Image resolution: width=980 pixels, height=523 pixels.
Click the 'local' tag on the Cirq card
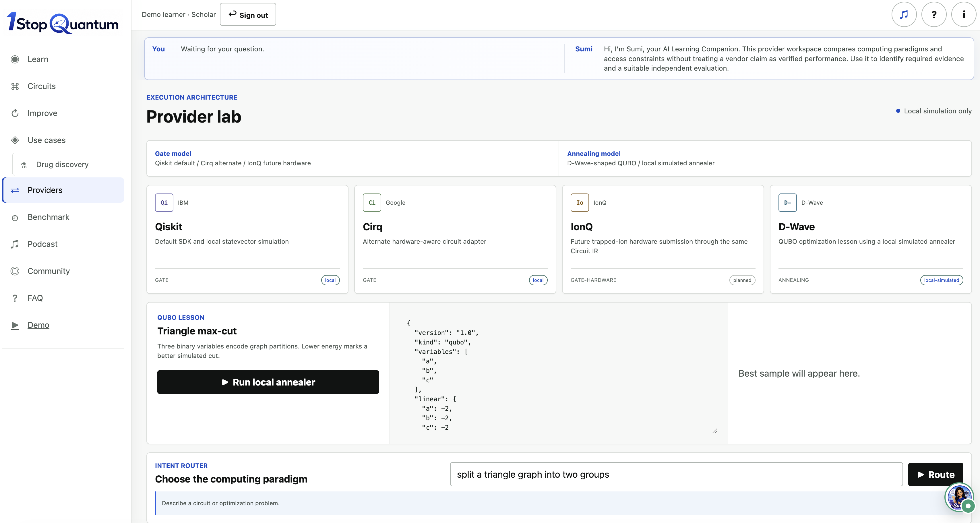[538, 280]
